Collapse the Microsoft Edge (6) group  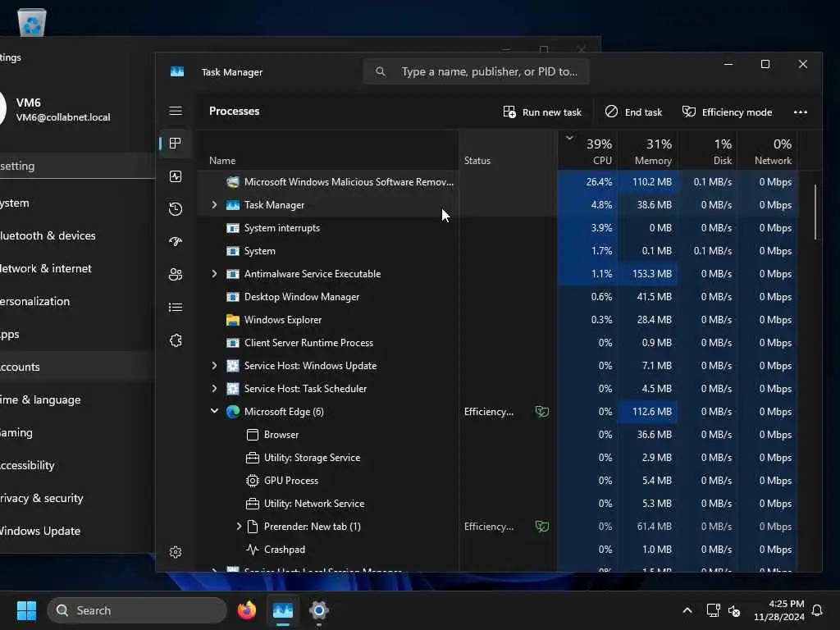(x=214, y=411)
